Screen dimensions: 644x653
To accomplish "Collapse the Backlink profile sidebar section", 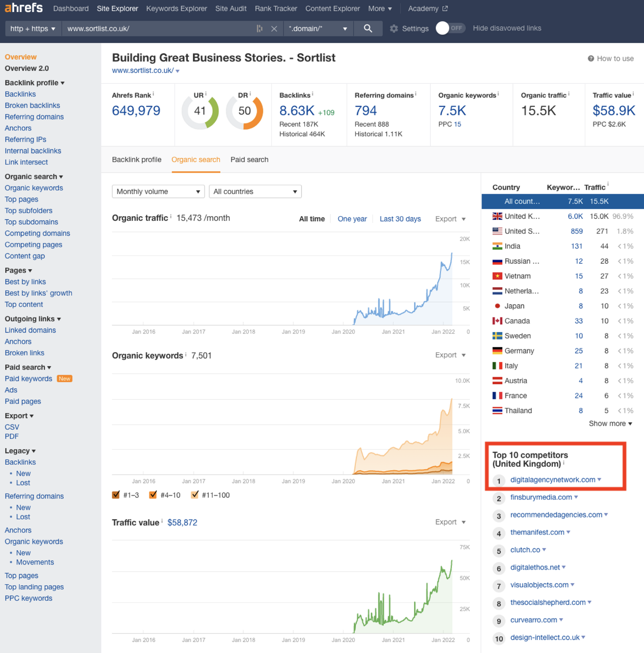I will pyautogui.click(x=34, y=83).
